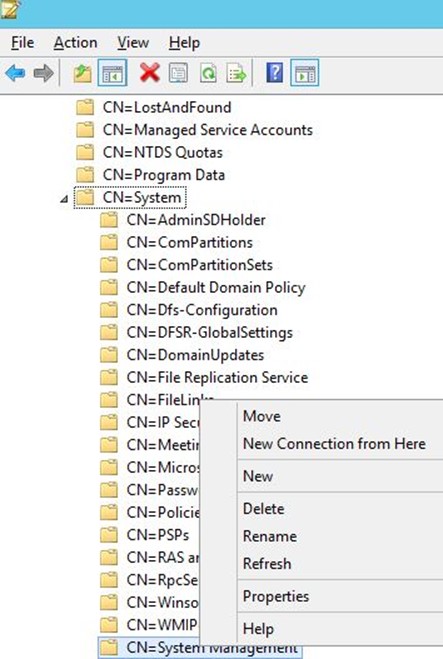Select CN=DFSR-GlobalSettings folder
Screen dimensions: 443x659
click(x=209, y=332)
